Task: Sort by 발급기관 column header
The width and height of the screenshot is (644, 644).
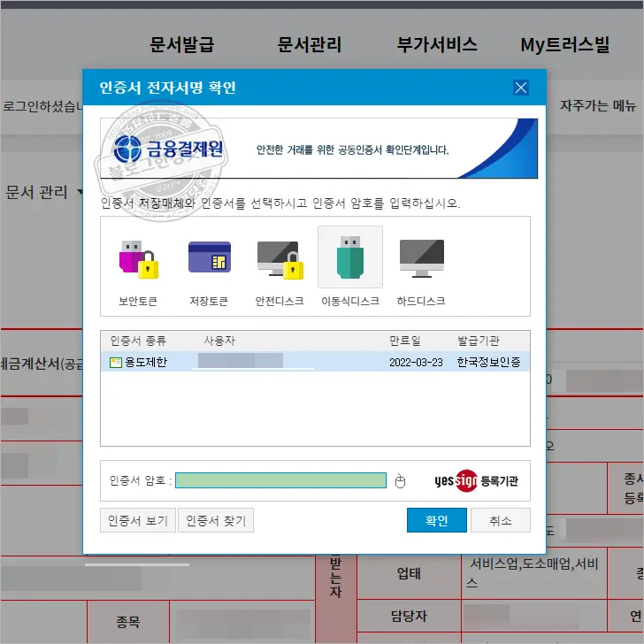Action: tap(478, 341)
